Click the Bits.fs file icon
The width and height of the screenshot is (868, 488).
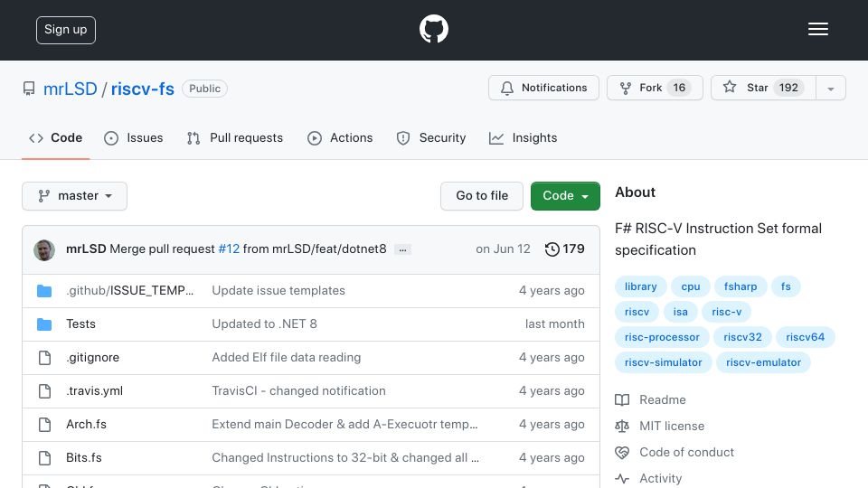coord(45,458)
